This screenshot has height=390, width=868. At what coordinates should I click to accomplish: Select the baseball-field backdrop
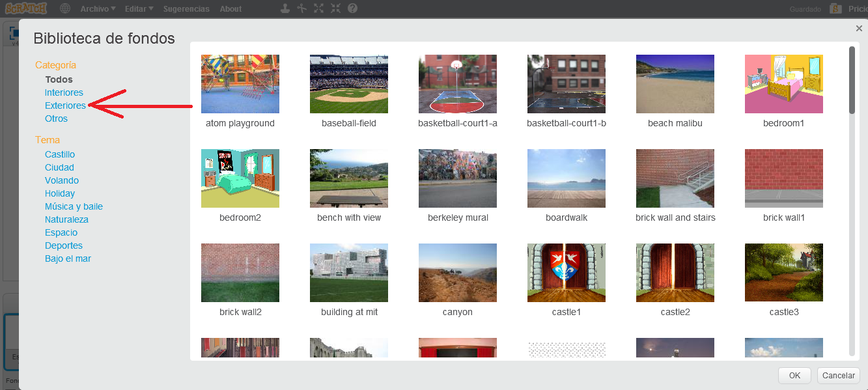click(x=349, y=84)
